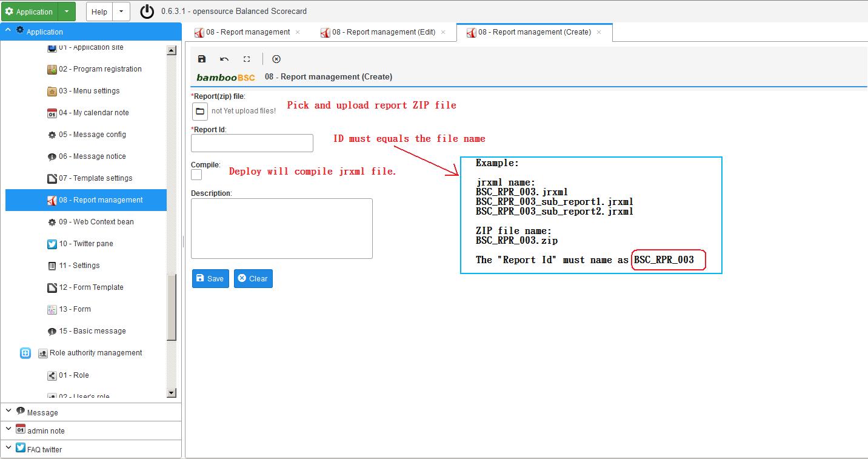
Task: Click the undo/revert toolbar icon
Action: (x=224, y=59)
